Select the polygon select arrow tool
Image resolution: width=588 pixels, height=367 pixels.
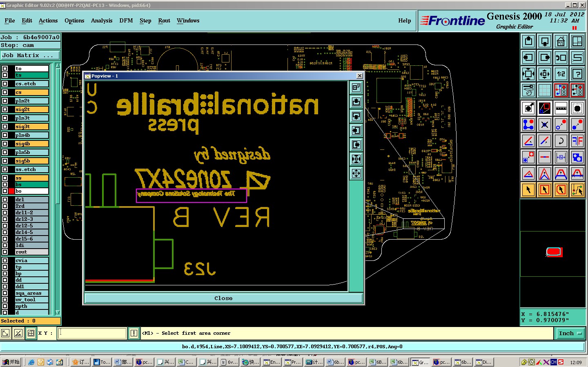pos(561,190)
